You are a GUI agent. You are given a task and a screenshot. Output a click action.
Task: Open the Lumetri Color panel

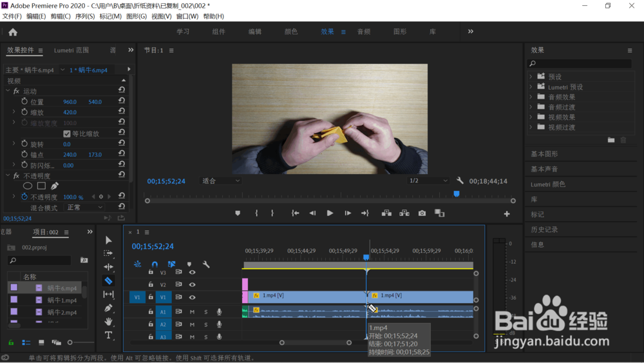pos(548,184)
